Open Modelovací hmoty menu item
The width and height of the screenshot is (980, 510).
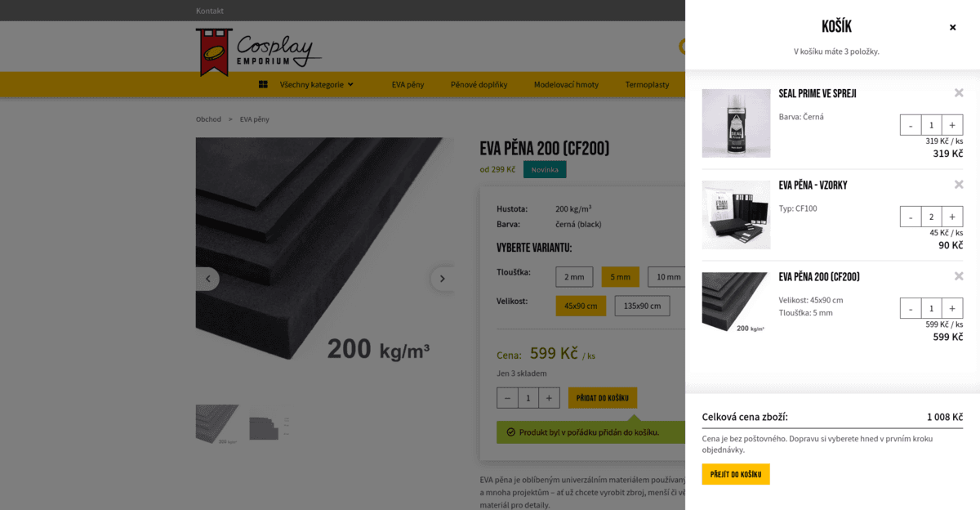click(x=566, y=84)
